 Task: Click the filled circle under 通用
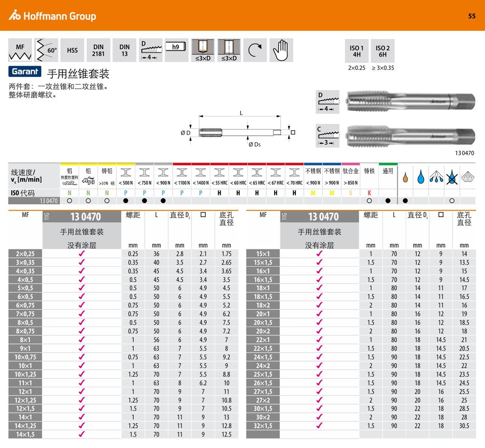click(x=388, y=201)
